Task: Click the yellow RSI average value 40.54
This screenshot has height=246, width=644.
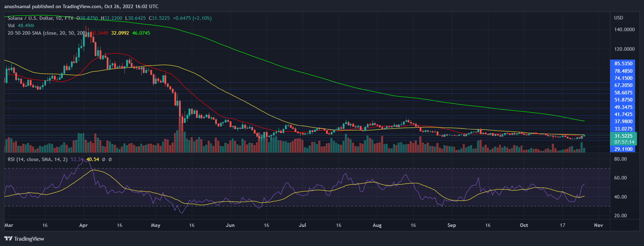Action: [x=93, y=160]
